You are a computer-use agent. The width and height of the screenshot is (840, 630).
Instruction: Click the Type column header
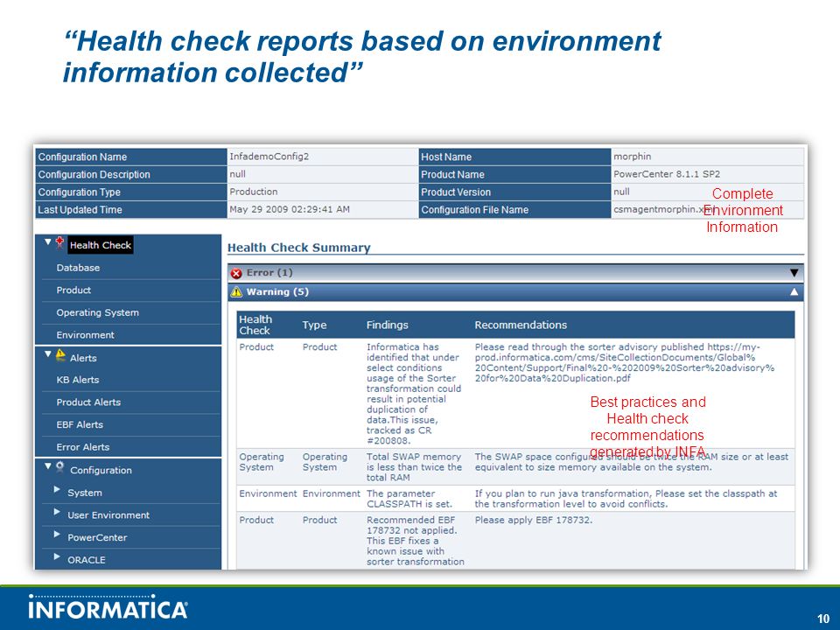314,325
